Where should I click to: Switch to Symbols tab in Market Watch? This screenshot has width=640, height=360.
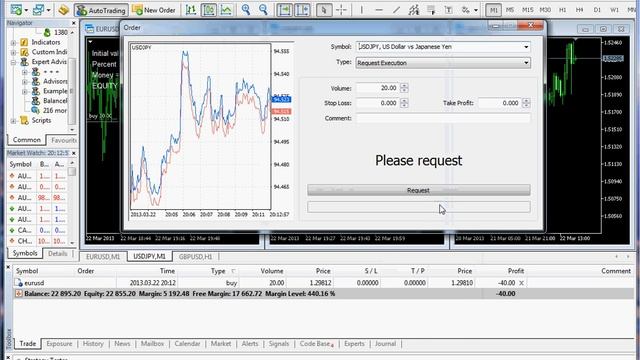(24, 253)
